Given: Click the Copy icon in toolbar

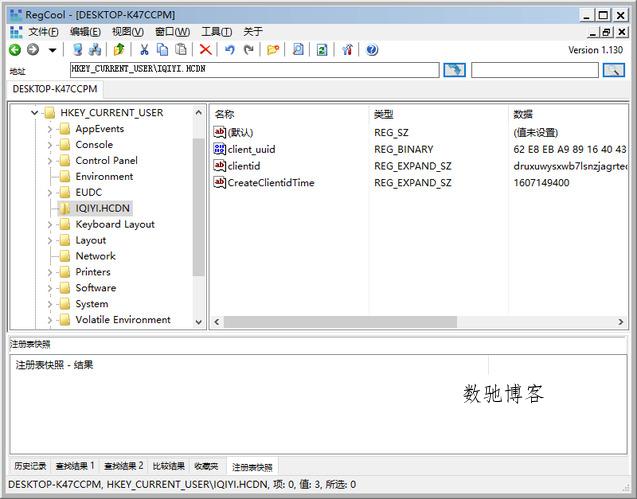Looking at the screenshot, I should tap(162, 50).
